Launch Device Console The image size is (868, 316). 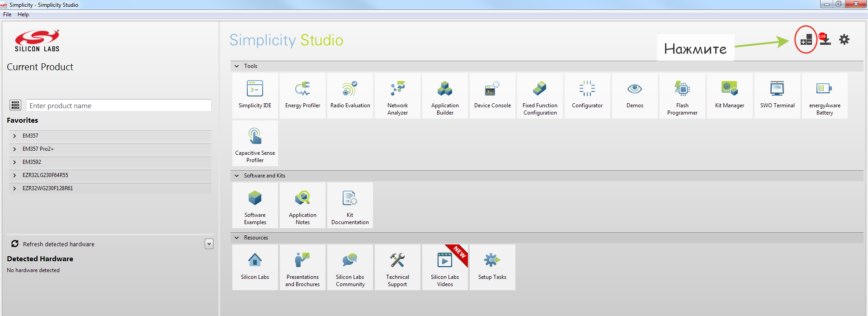click(x=492, y=96)
